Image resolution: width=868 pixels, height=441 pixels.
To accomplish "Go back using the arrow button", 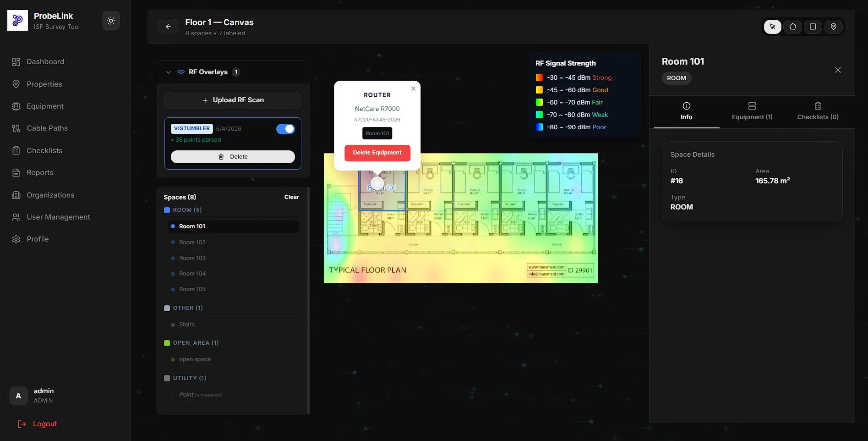I will [168, 27].
